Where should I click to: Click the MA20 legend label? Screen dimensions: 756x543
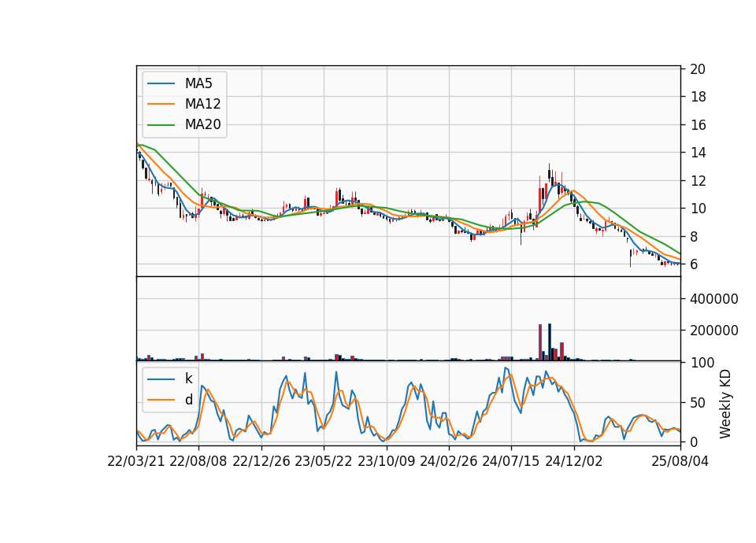tap(202, 124)
